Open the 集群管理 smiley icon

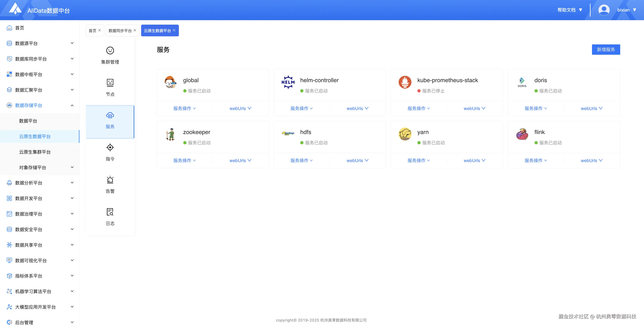click(x=110, y=50)
